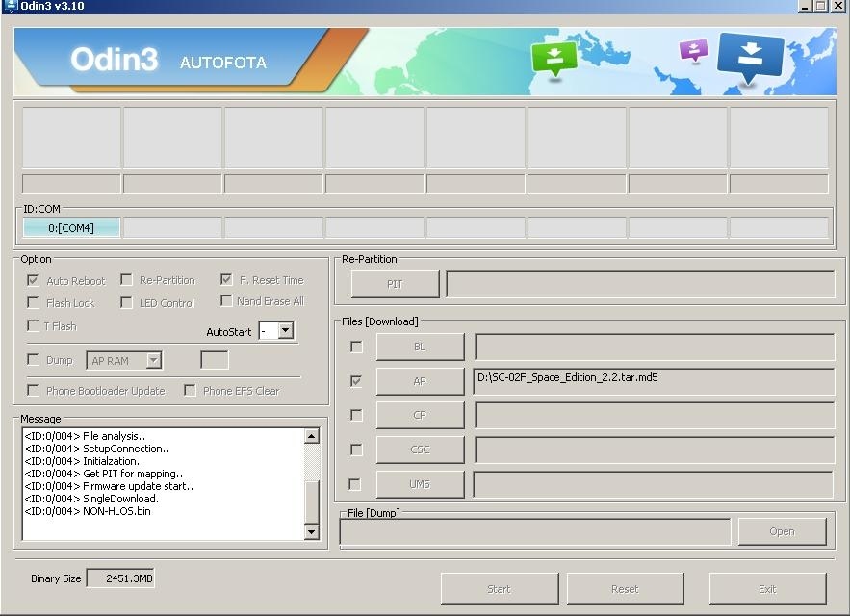
Task: Enable the Flash Lock checkbox
Action: pyautogui.click(x=33, y=302)
